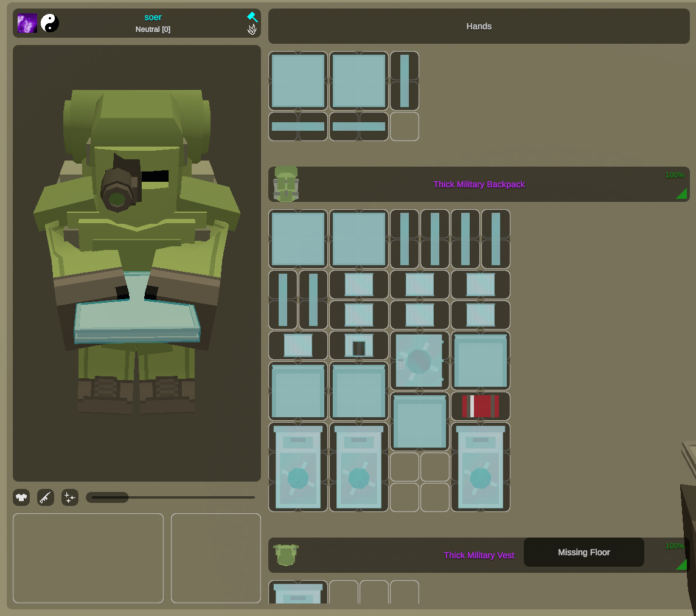Select the glass item with dark square hole
Viewport: 696px width, 616px height.
[359, 345]
